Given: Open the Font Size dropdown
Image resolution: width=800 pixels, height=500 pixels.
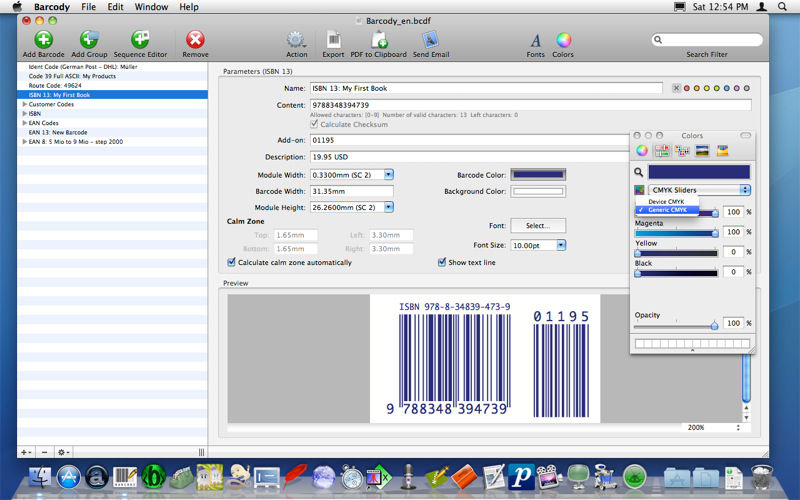Looking at the screenshot, I should point(561,245).
